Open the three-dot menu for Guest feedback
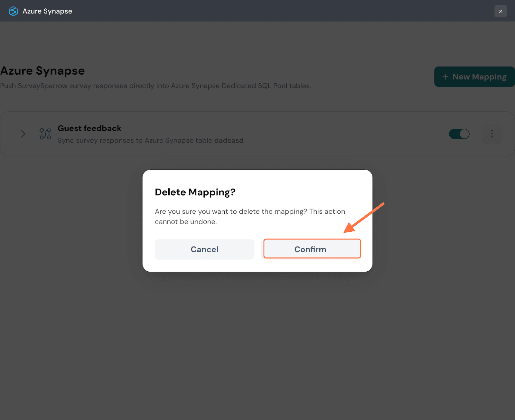This screenshot has width=515, height=420. pos(492,134)
